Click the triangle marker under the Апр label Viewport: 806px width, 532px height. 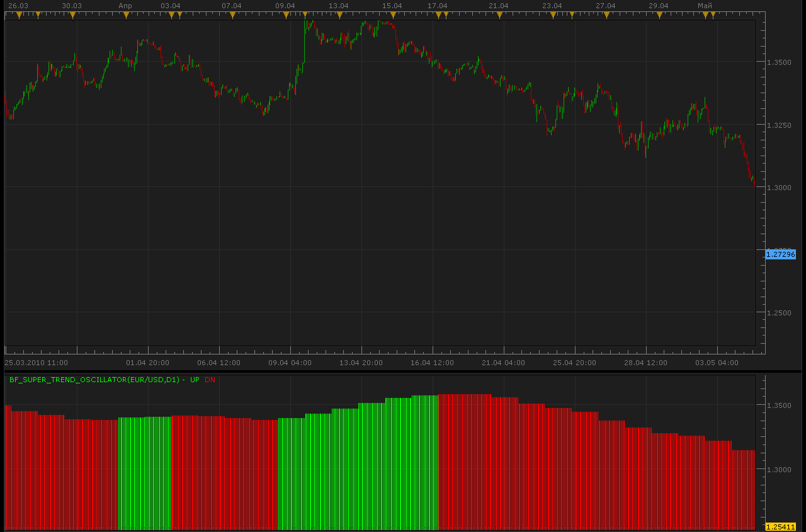click(x=126, y=15)
